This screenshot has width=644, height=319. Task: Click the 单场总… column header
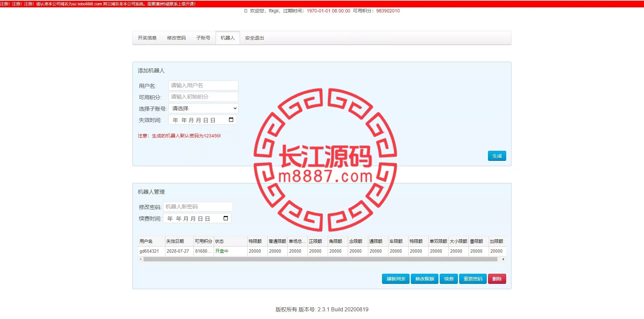pyautogui.click(x=298, y=241)
